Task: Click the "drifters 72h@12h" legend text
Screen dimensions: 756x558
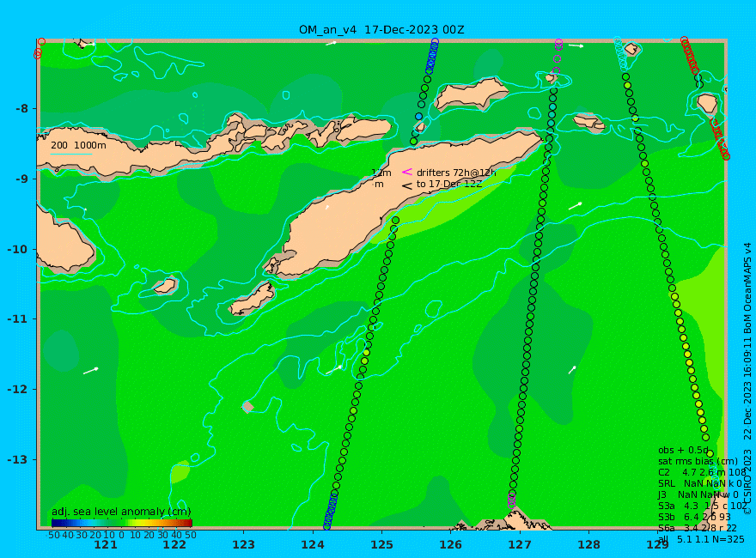Action: 456,173
